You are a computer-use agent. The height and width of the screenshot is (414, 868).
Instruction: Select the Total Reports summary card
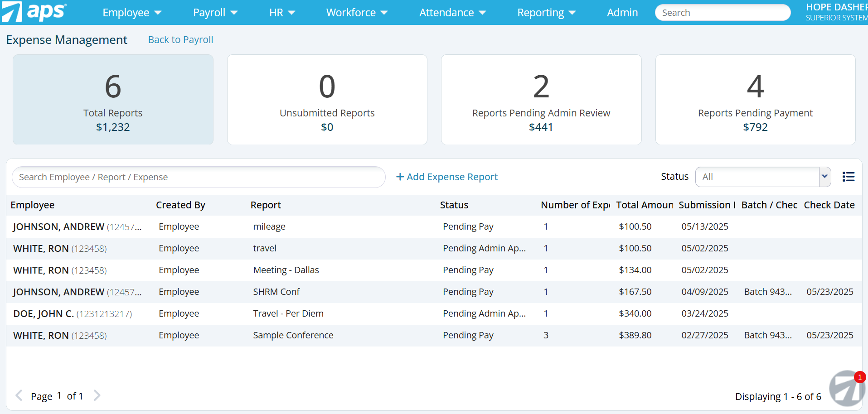(x=113, y=100)
